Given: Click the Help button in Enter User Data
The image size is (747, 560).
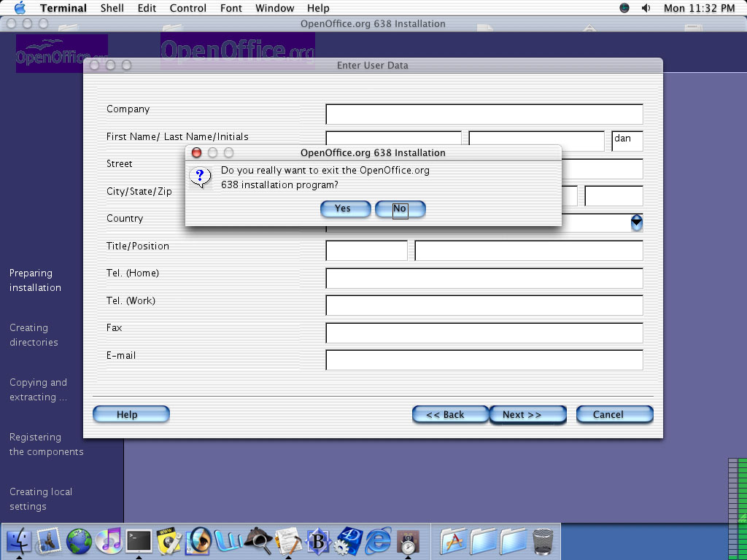Looking at the screenshot, I should click(x=131, y=414).
